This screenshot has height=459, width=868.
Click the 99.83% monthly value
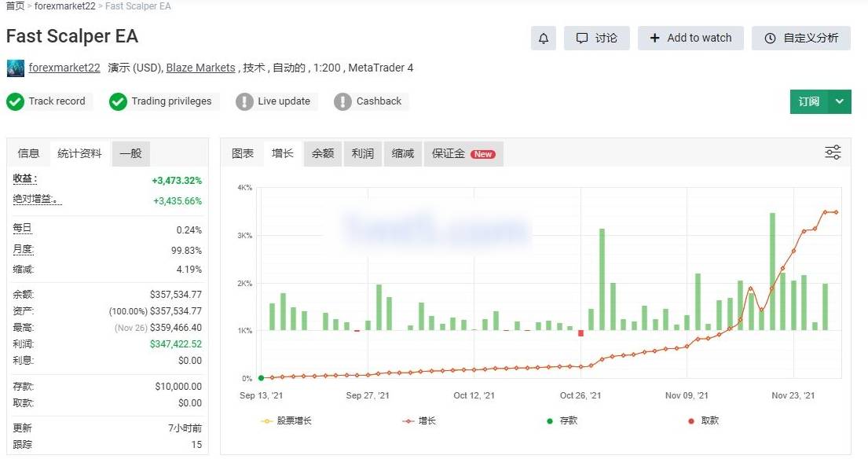point(186,250)
